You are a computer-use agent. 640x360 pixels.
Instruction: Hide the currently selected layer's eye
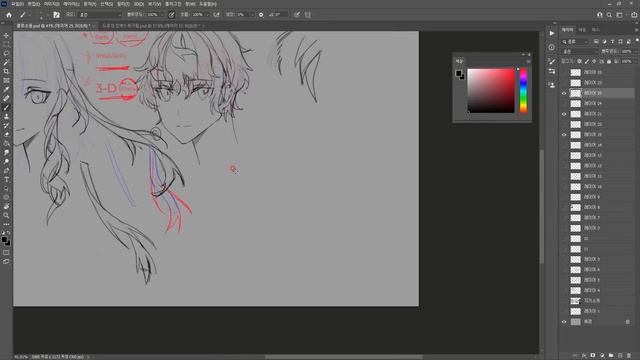564,93
